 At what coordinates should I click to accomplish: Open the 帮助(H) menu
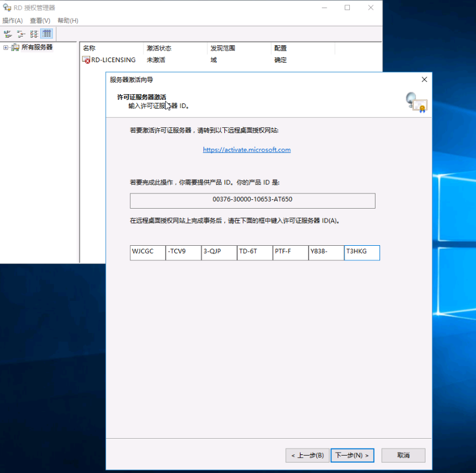tap(67, 20)
